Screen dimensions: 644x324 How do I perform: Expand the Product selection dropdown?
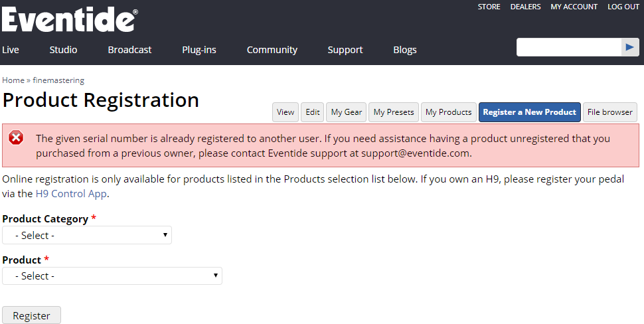tap(112, 276)
